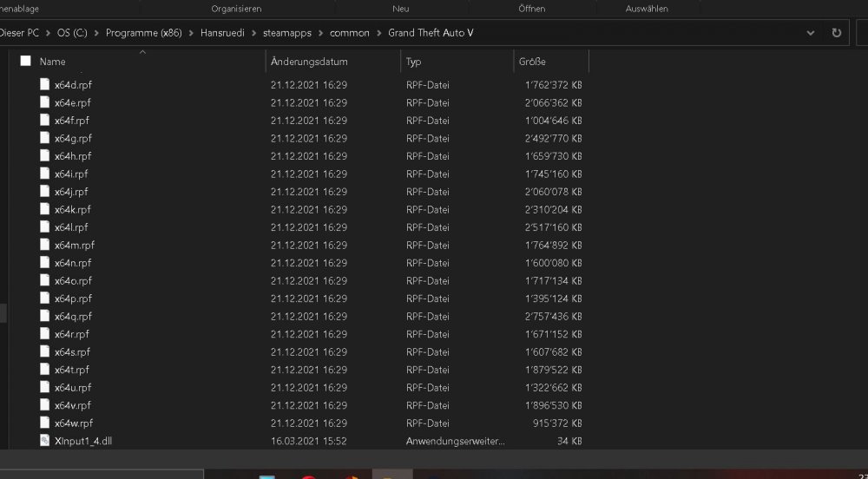Tick the select-all checkbox beside Name
This screenshot has height=479, width=868.
[x=25, y=61]
